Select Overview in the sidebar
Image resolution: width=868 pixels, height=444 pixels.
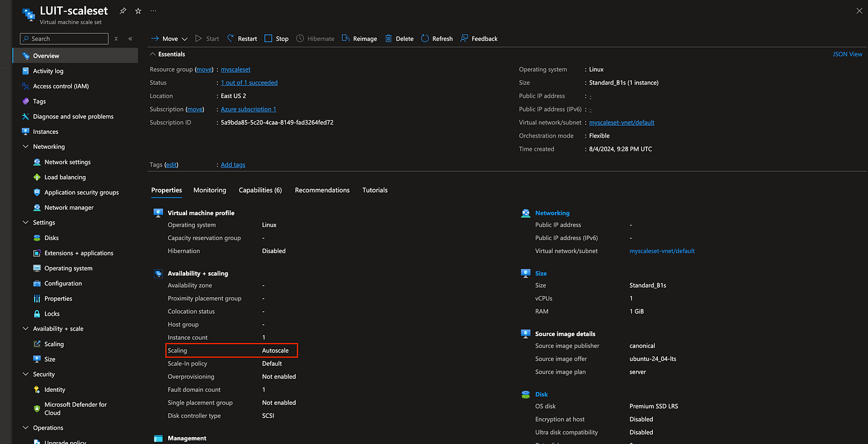(75, 56)
